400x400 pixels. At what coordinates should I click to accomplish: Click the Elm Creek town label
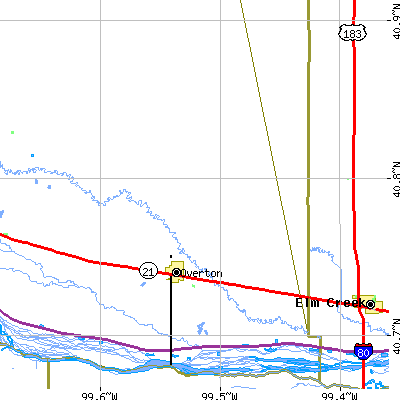(x=330, y=303)
